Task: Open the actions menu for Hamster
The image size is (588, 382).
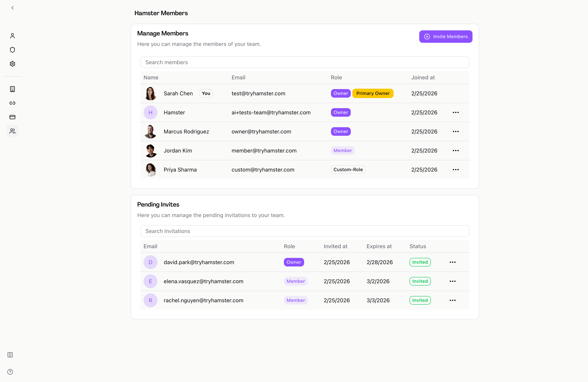Action: (x=456, y=112)
